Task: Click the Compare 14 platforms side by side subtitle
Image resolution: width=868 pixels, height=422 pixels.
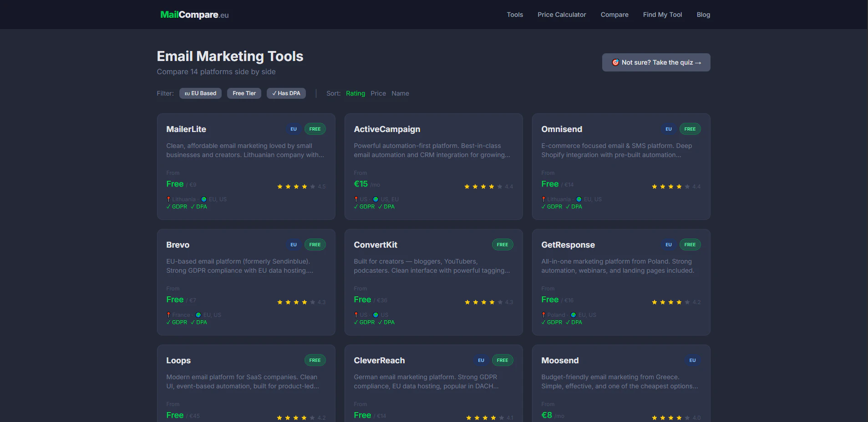Action: tap(216, 72)
